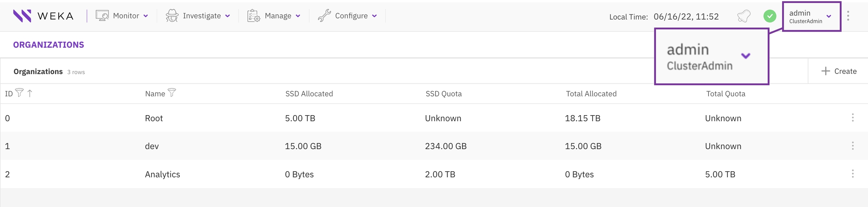Click the Total Allocated column header
Image resolution: width=868 pixels, height=207 pixels.
(x=591, y=94)
